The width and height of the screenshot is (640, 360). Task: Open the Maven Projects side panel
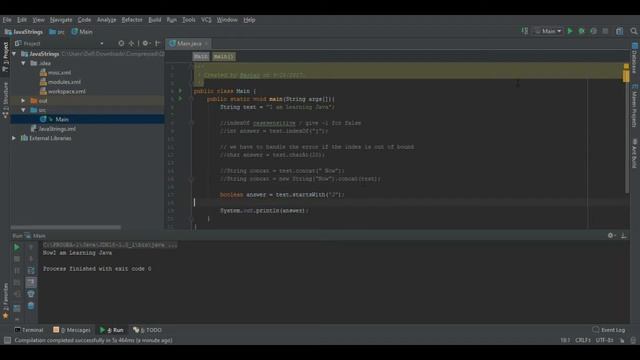[x=635, y=105]
